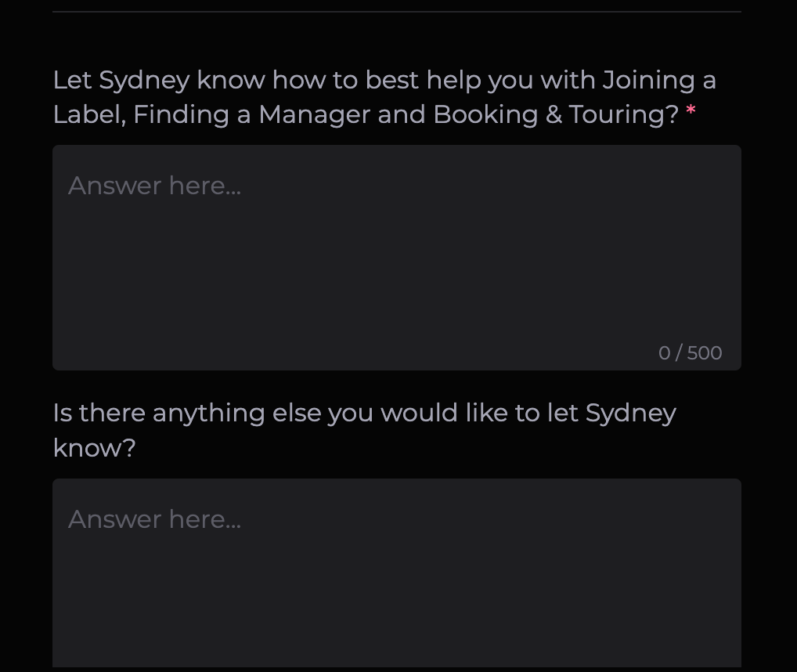Click the pink required asterisk
This screenshot has height=672, width=797.
tap(691, 114)
